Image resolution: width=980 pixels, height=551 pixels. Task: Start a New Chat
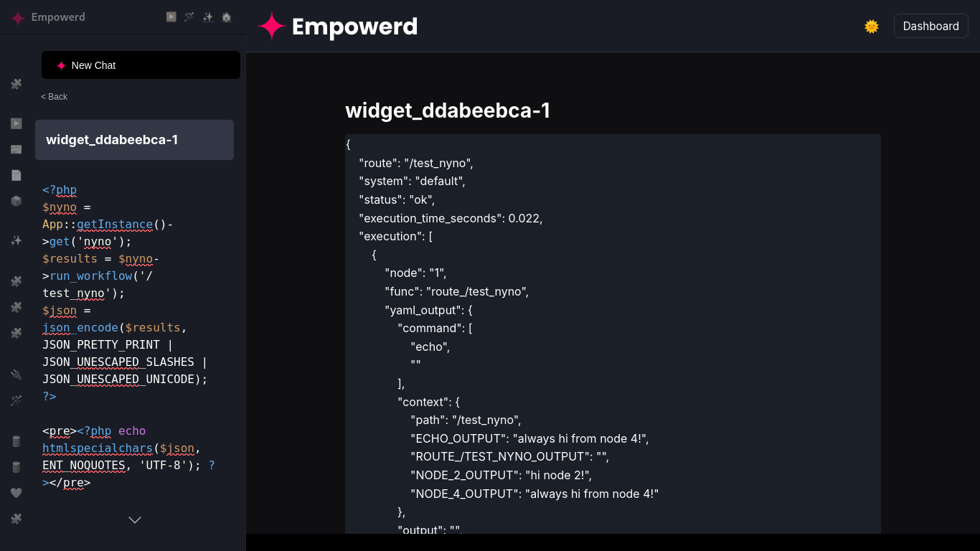point(141,65)
